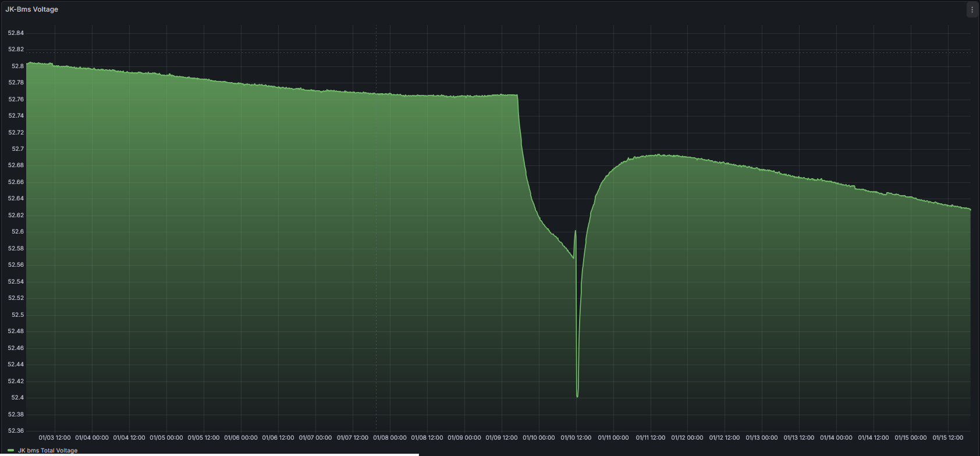980x456 pixels.
Task: Open the green legend color swatch
Action: (10, 450)
